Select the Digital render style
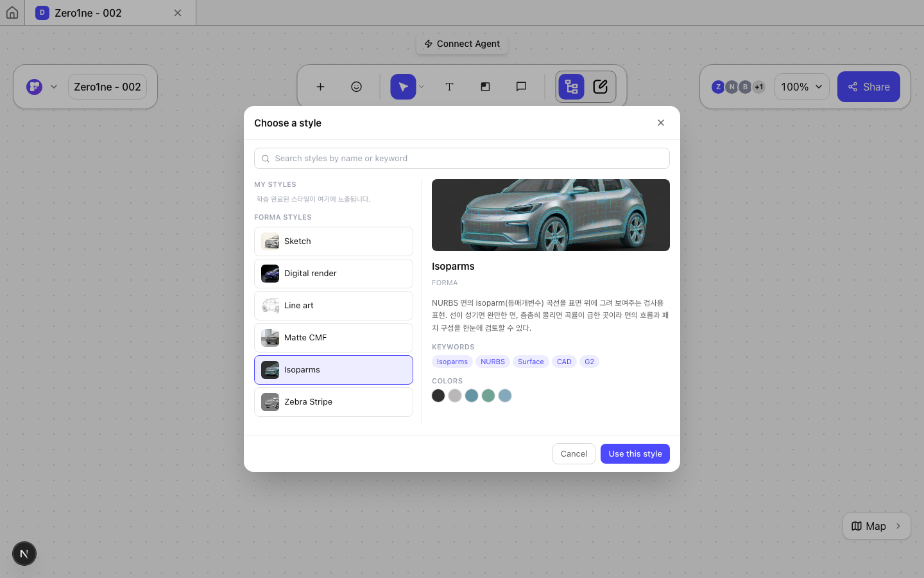The width and height of the screenshot is (924, 578). tap(334, 274)
